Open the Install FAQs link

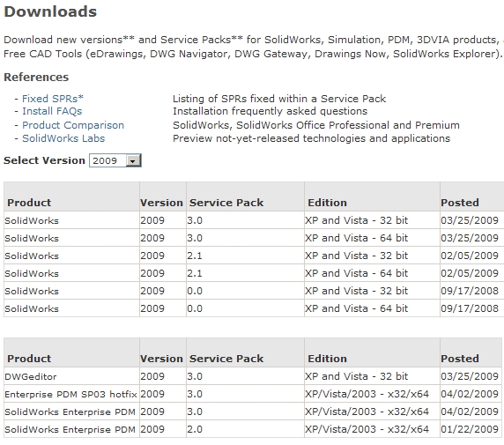52,111
